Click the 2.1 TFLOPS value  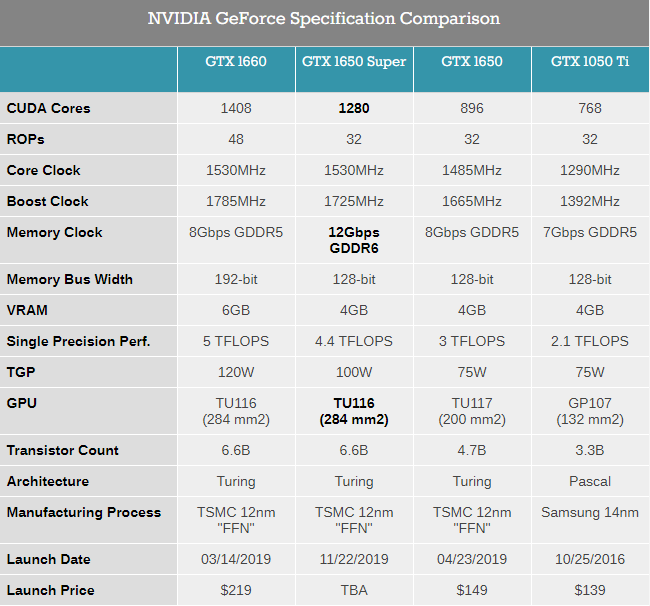click(x=590, y=341)
